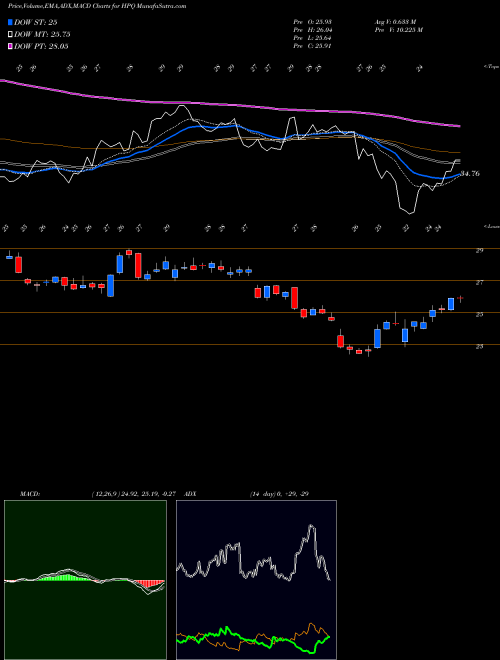Click the 'ADX' panel heading
The image size is (500, 660).
tap(191, 494)
